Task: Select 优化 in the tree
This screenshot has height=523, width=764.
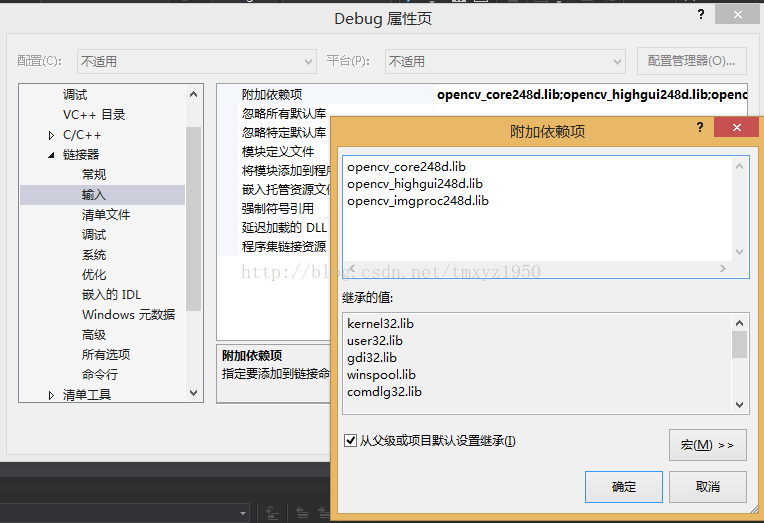Action: [x=94, y=275]
